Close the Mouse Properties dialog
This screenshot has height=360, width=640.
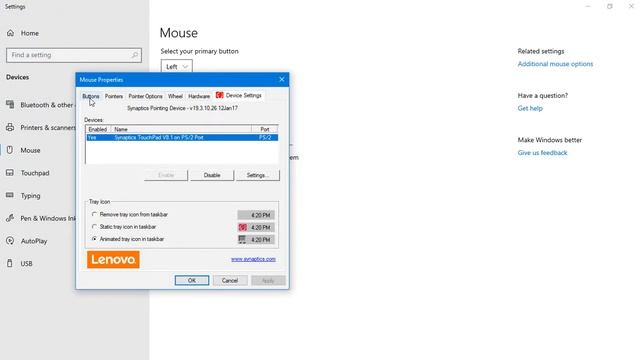pyautogui.click(x=282, y=80)
